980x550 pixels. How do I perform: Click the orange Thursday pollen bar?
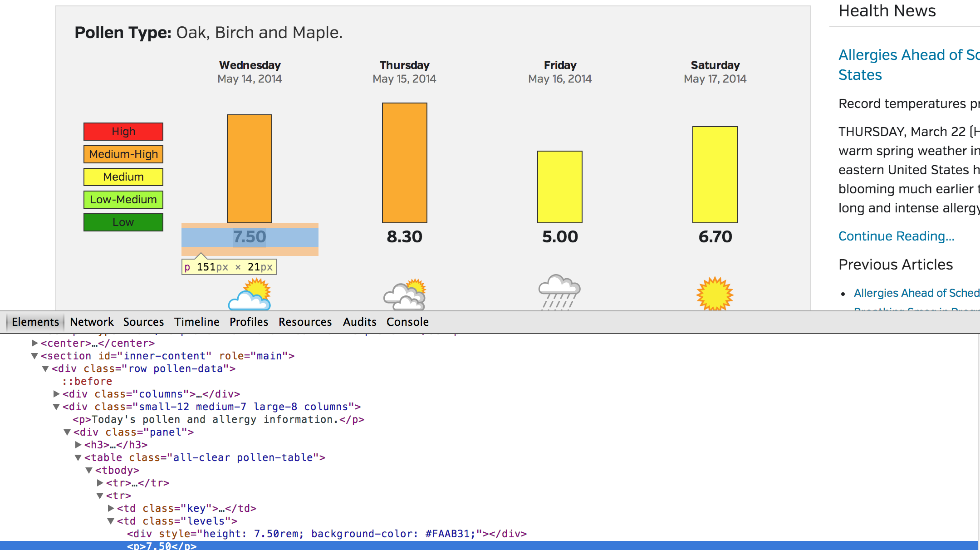point(405,163)
